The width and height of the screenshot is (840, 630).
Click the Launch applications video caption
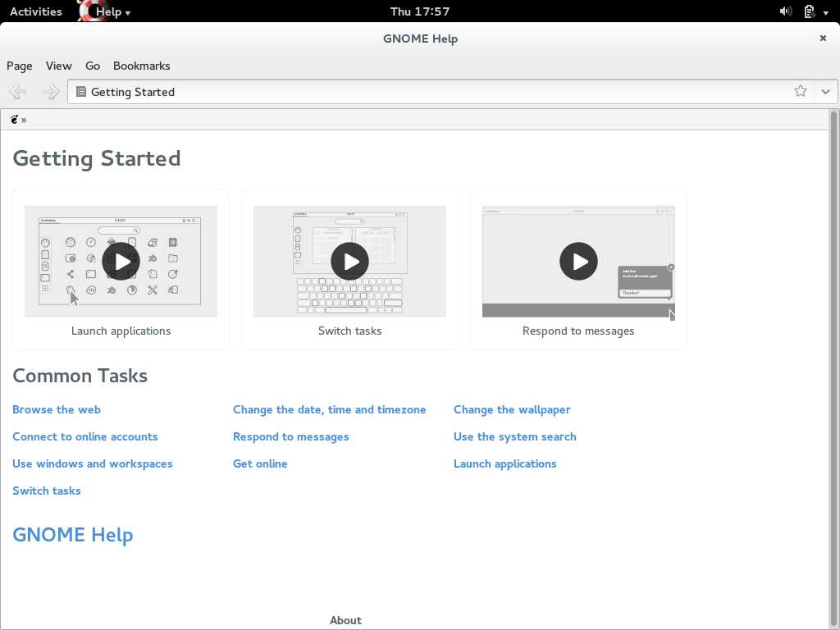click(121, 331)
